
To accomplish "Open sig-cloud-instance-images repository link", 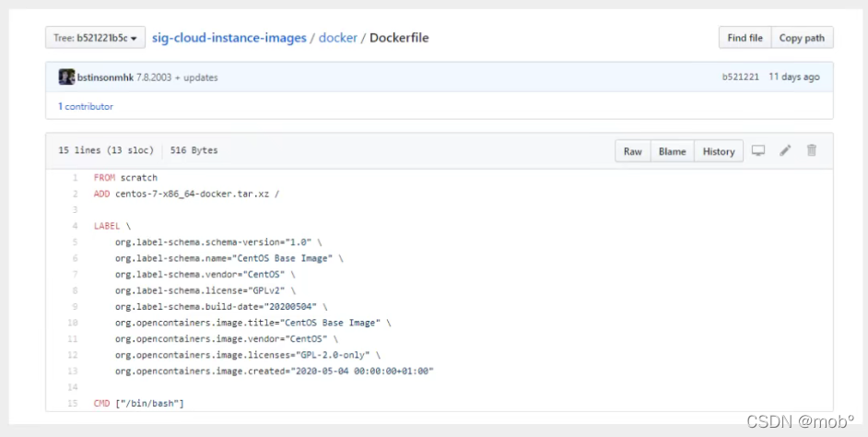I will click(x=230, y=38).
